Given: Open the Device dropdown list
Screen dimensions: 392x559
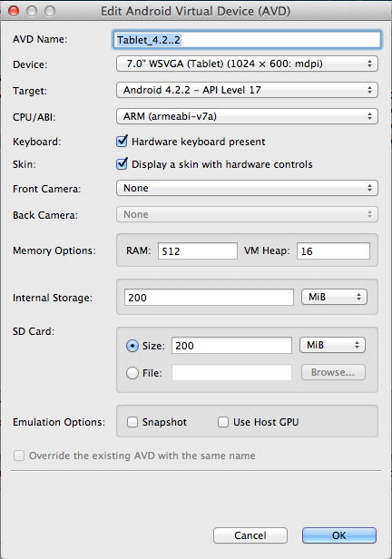Looking at the screenshot, I should pos(247,64).
